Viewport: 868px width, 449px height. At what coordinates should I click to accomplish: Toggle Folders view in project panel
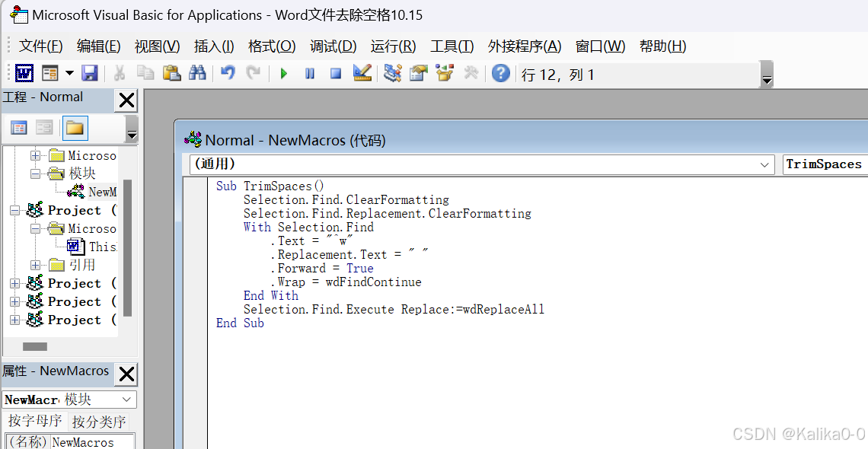tap(74, 129)
